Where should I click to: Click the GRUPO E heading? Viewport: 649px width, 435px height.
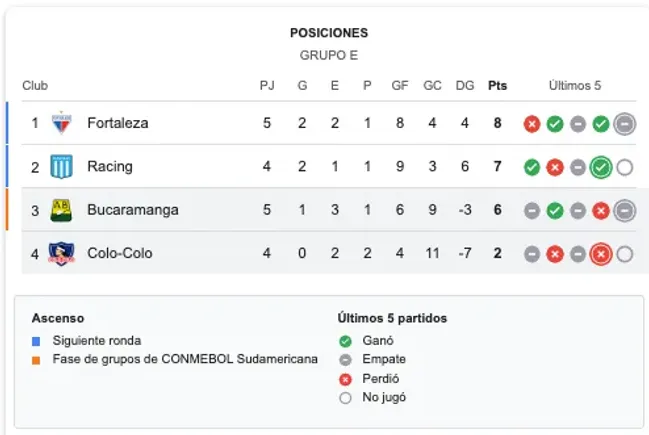pos(328,55)
